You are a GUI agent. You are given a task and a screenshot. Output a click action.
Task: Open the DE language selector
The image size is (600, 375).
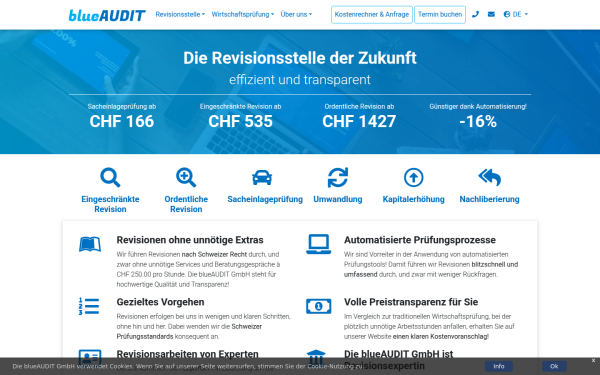[x=515, y=15]
